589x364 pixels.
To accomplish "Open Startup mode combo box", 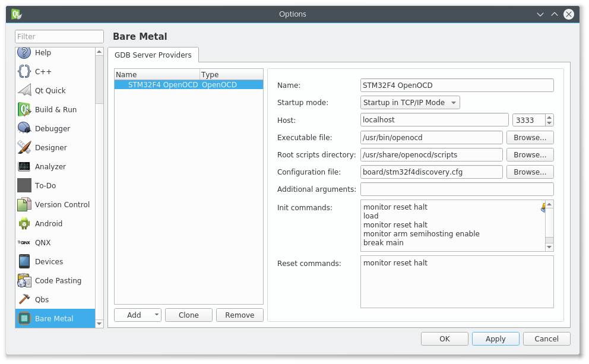I will (410, 103).
